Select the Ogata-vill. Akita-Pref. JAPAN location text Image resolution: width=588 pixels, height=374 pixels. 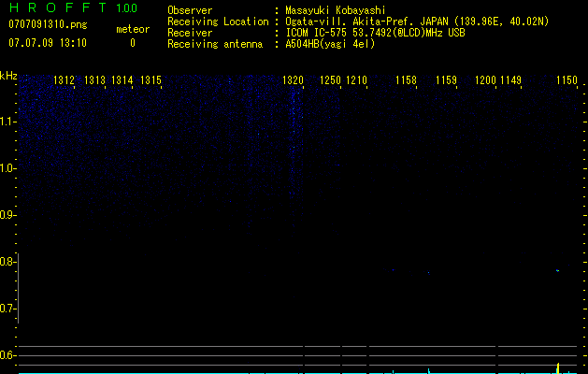tap(417, 22)
